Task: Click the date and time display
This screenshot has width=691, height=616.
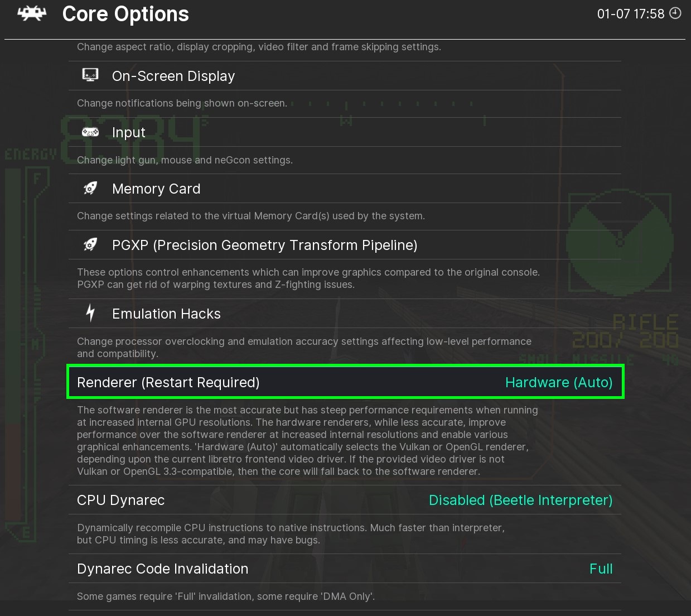Action: [630, 14]
